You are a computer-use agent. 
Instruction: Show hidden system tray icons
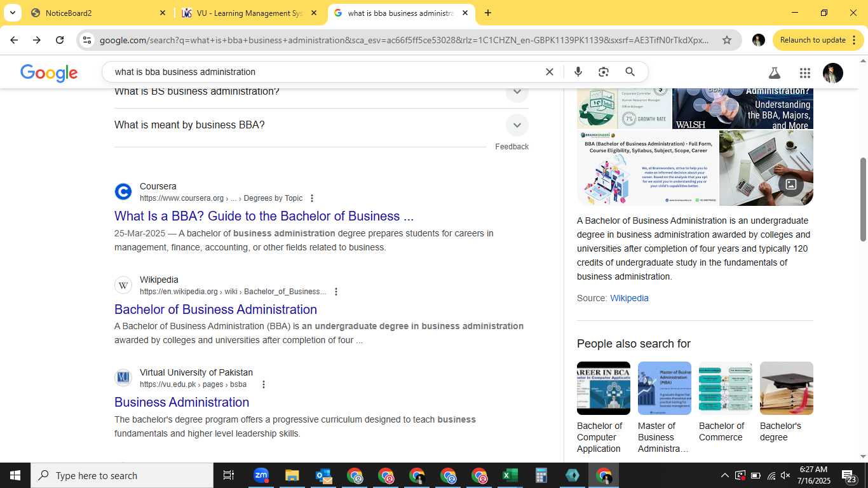click(724, 475)
